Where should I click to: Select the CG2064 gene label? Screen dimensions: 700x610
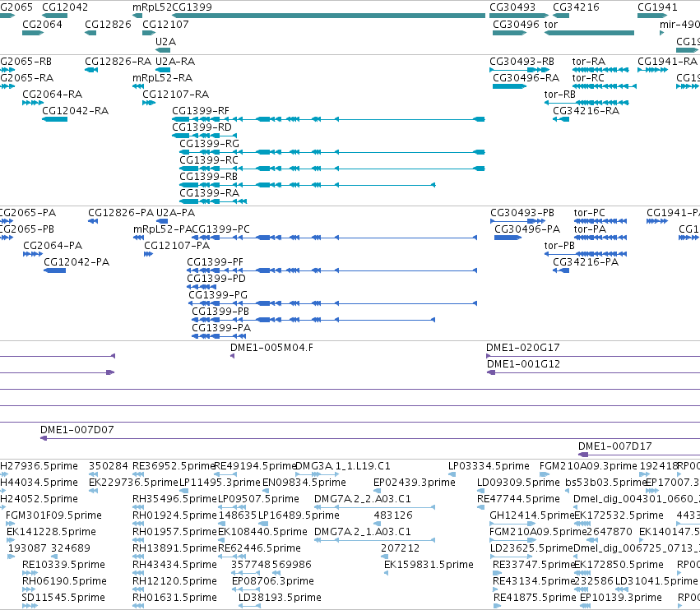42,24
